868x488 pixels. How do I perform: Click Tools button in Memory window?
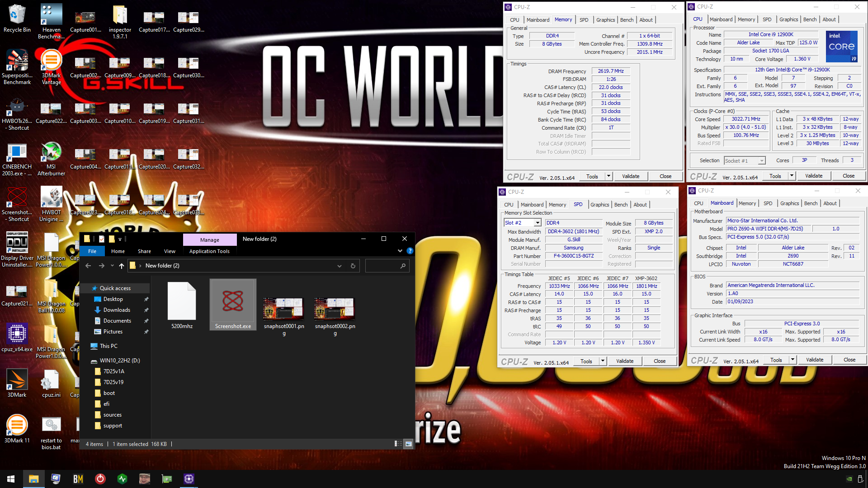point(592,176)
